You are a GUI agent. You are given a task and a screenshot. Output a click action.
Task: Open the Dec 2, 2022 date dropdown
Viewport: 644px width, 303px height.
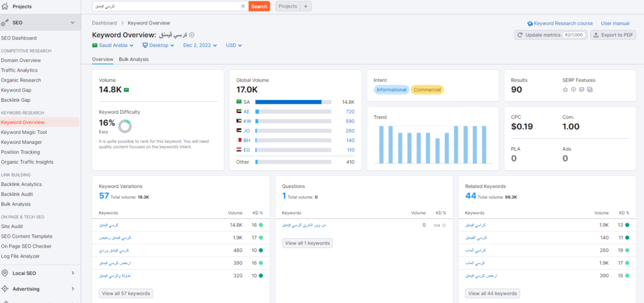click(200, 45)
